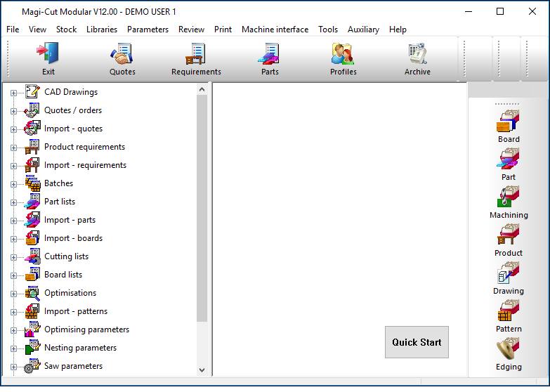This screenshot has height=392, width=550.
Task: Expand the Import - boards node
Action: [x=13, y=239]
